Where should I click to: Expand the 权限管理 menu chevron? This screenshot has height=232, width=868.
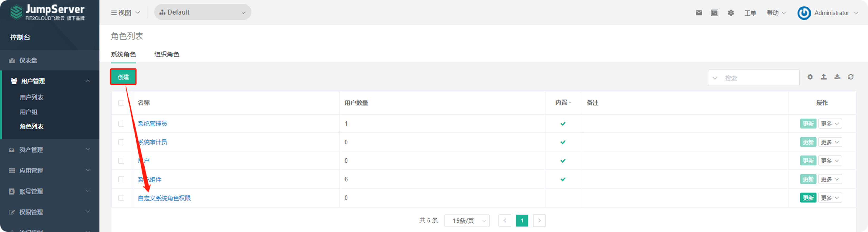pyautogui.click(x=88, y=212)
